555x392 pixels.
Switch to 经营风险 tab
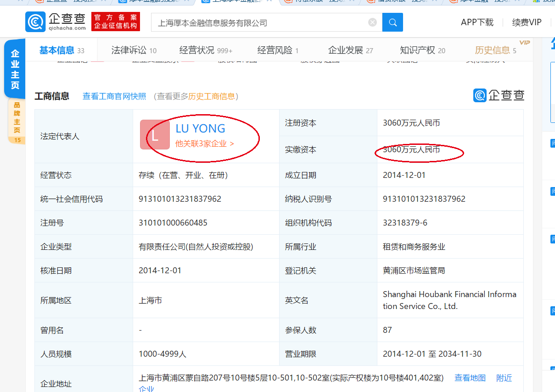(x=278, y=50)
